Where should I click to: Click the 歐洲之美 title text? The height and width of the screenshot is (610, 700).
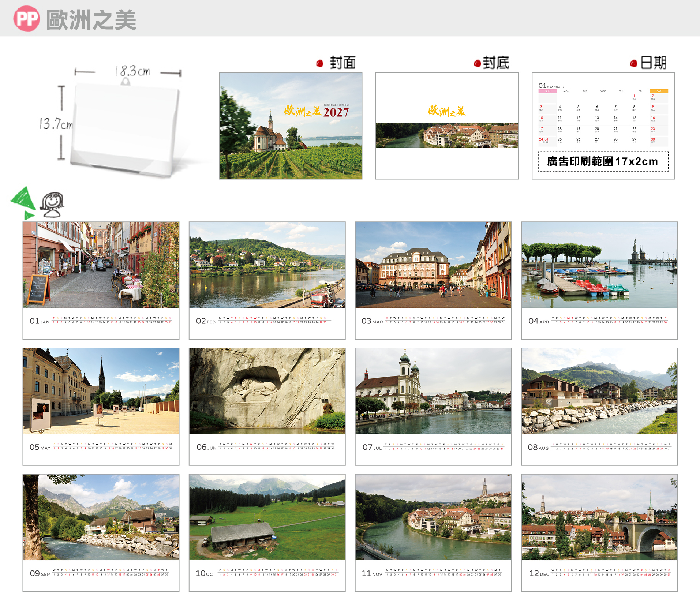click(91, 20)
